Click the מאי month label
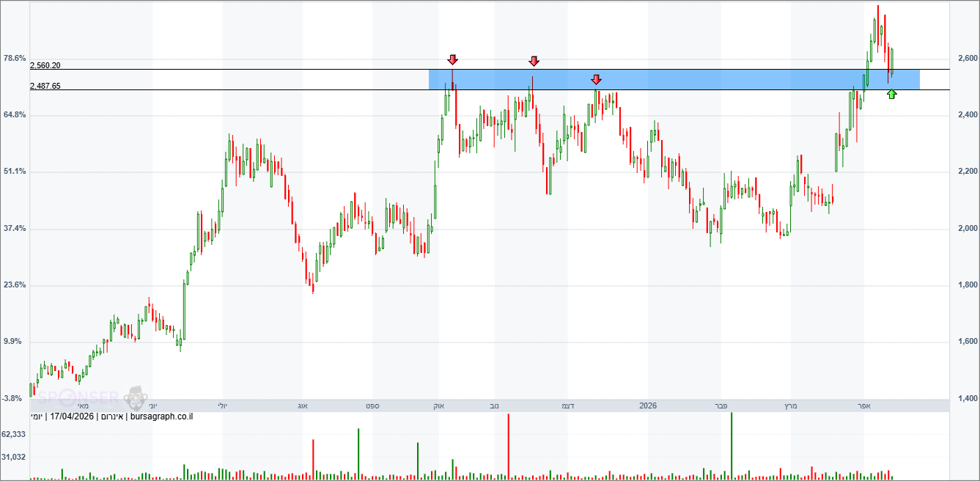The image size is (980, 481). point(83,405)
